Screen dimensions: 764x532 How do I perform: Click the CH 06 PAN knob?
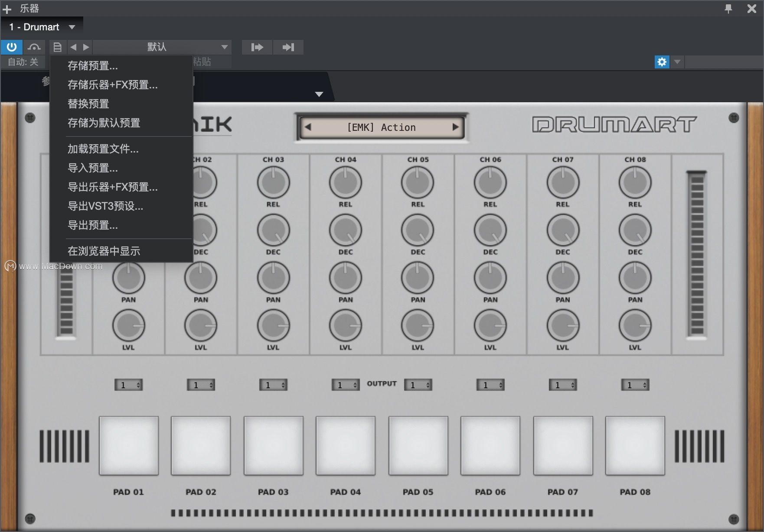490,278
